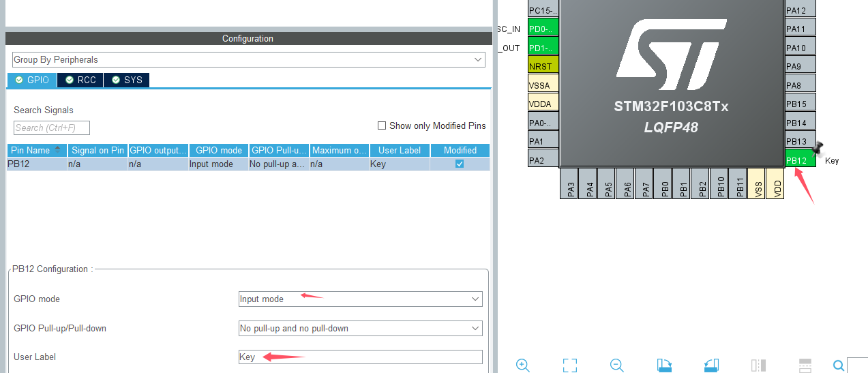Select pin PA6 on chip bottom edge
This screenshot has height=373, width=868.
[x=627, y=183]
